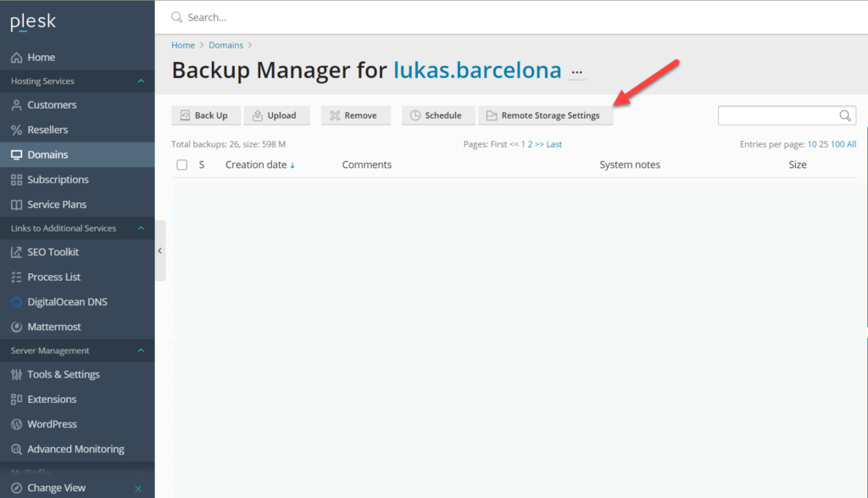This screenshot has height=498, width=868.
Task: Click the Remove backups button
Action: (355, 115)
